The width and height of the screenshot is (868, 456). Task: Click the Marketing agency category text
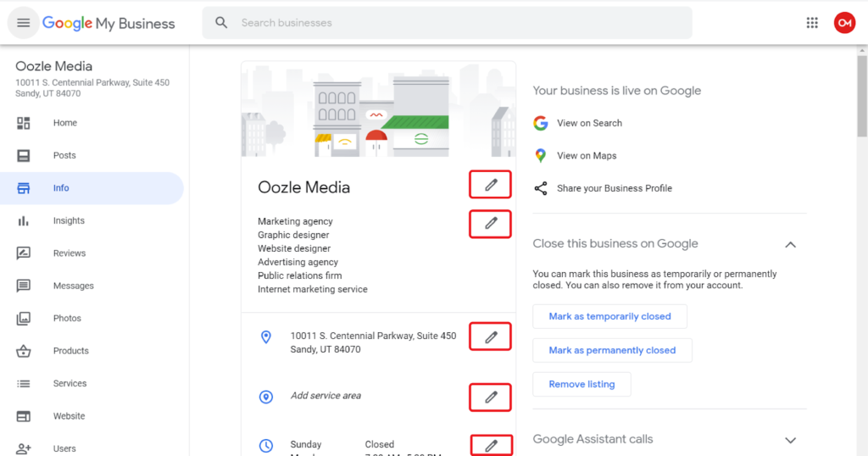click(295, 221)
